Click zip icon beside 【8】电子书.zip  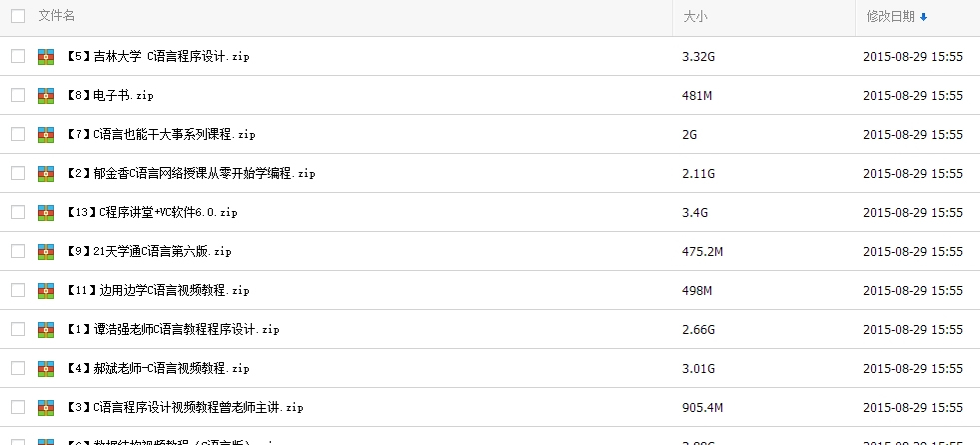click(x=46, y=96)
